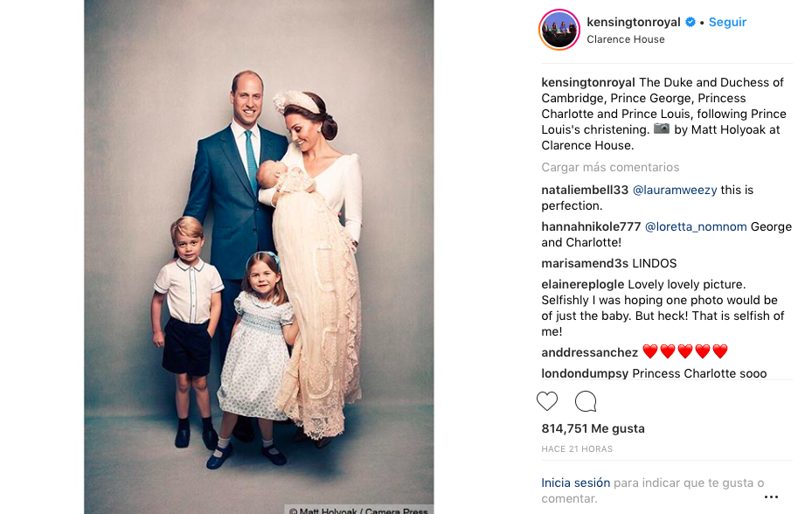Open the Clarence House location

click(625, 39)
